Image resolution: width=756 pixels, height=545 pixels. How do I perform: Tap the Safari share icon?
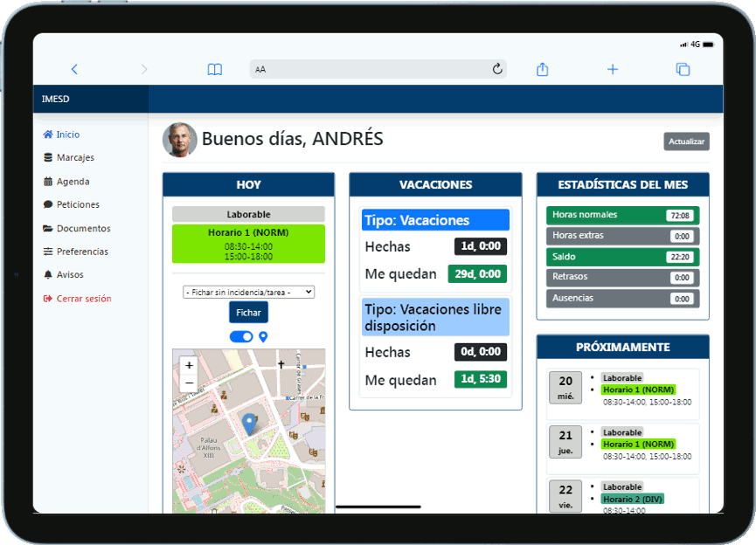(543, 70)
